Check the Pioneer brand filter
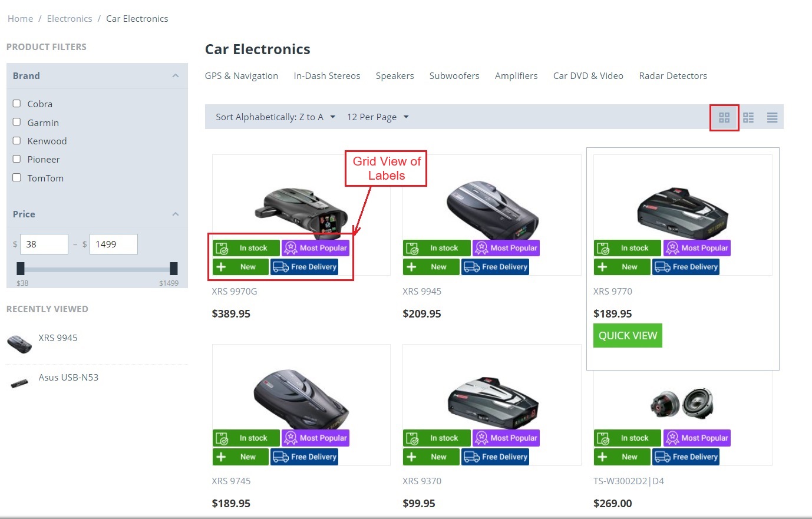The width and height of the screenshot is (812, 519). pyautogui.click(x=16, y=159)
